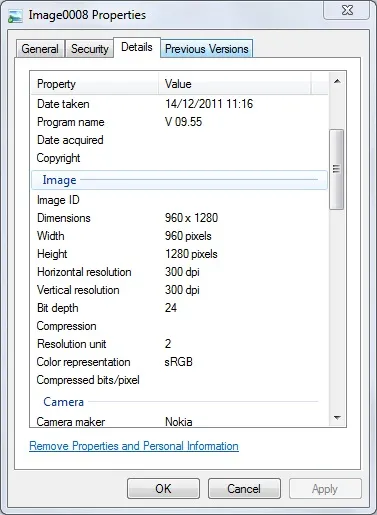The width and height of the screenshot is (377, 515).
Task: Select the Compression property row
Action: 179,326
